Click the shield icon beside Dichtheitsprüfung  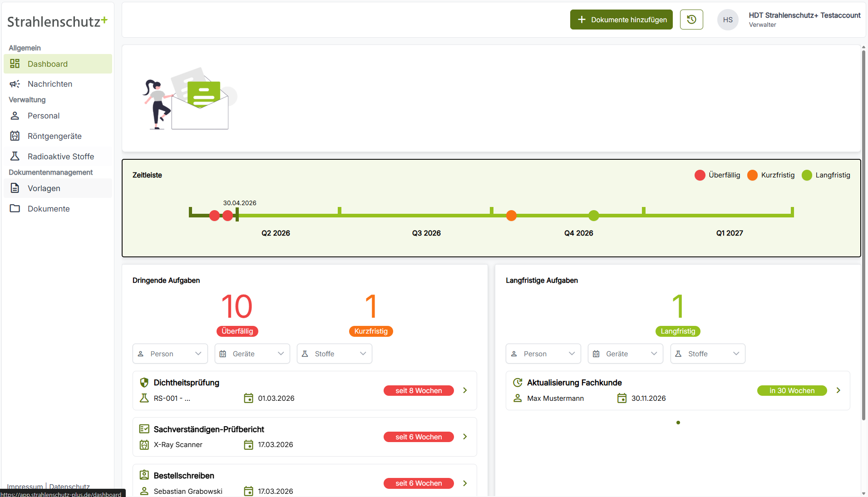pos(144,383)
